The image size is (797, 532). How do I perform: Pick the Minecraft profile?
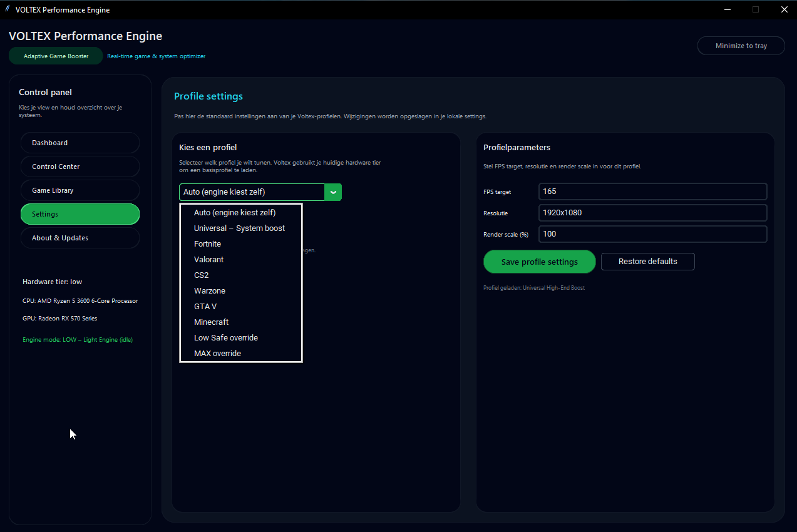[x=211, y=322]
